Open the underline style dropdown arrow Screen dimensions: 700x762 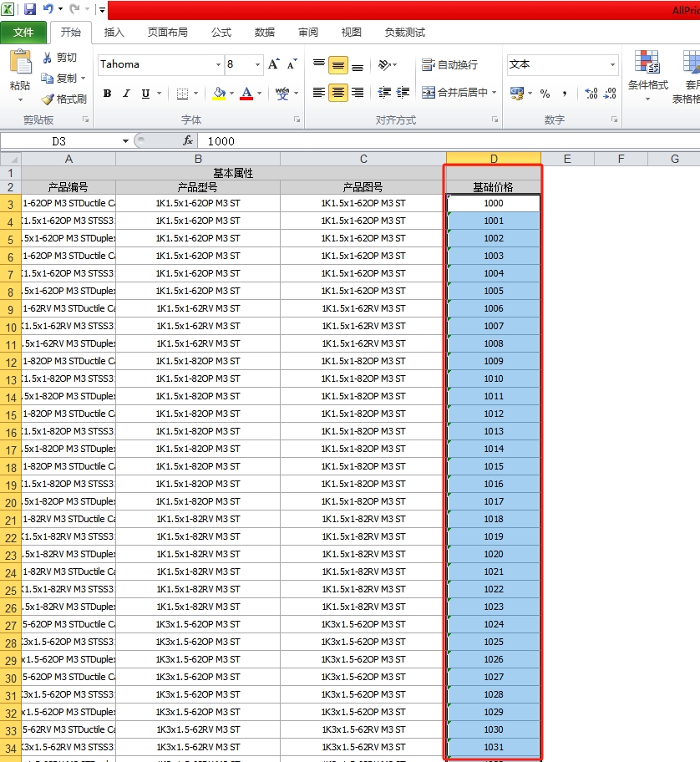[159, 94]
